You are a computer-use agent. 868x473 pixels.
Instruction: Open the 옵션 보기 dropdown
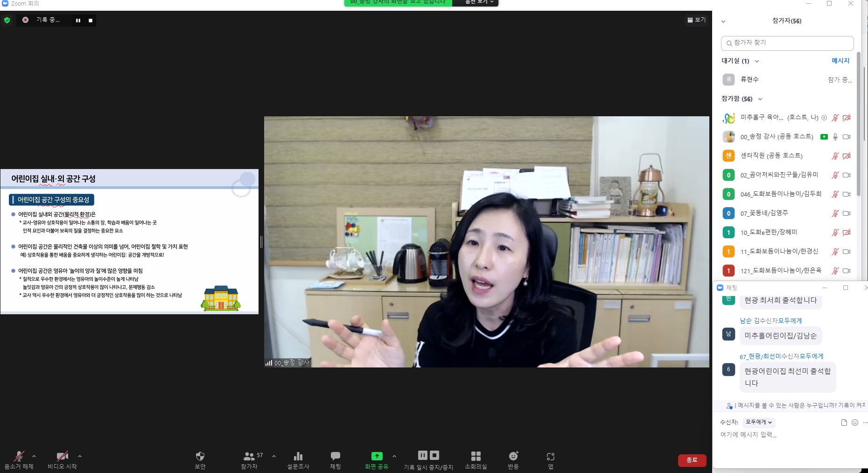[x=479, y=2]
